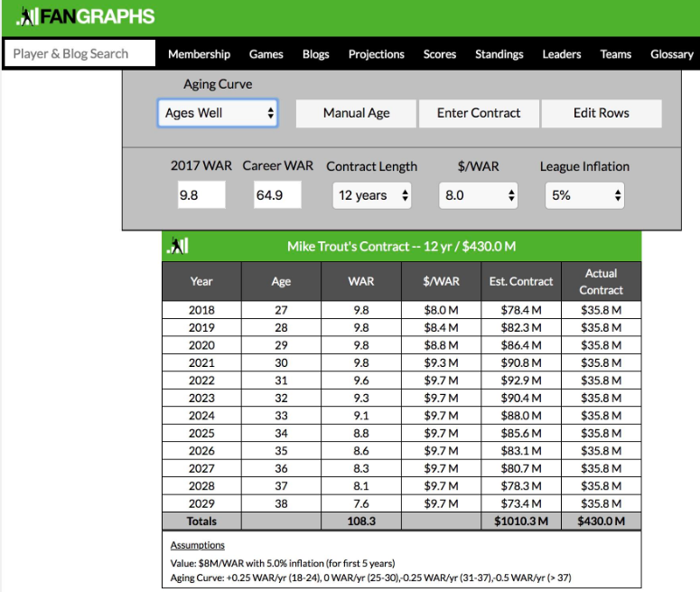
Task: Open the Standings menu
Action: (499, 54)
